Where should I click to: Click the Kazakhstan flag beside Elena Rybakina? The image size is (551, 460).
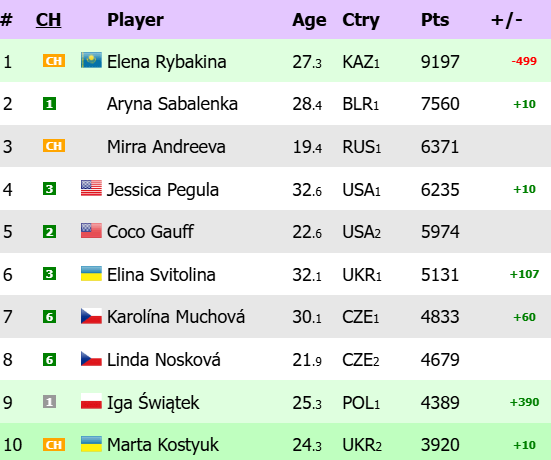click(x=91, y=60)
